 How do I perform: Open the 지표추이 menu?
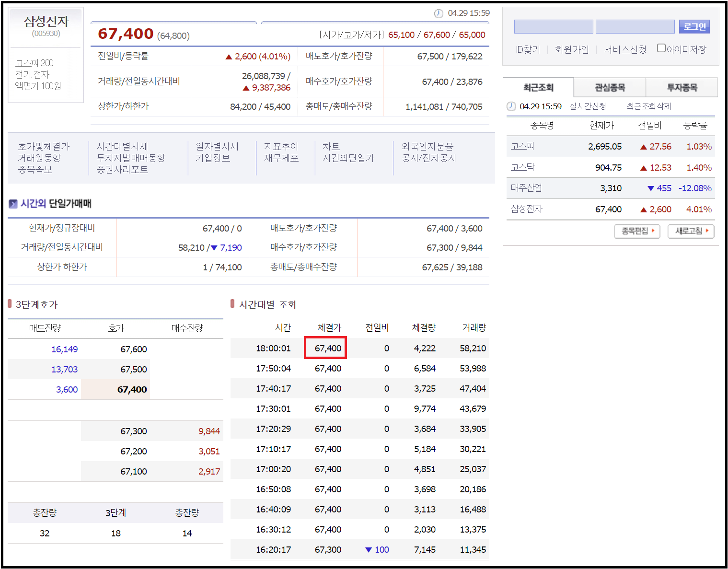[281, 147]
